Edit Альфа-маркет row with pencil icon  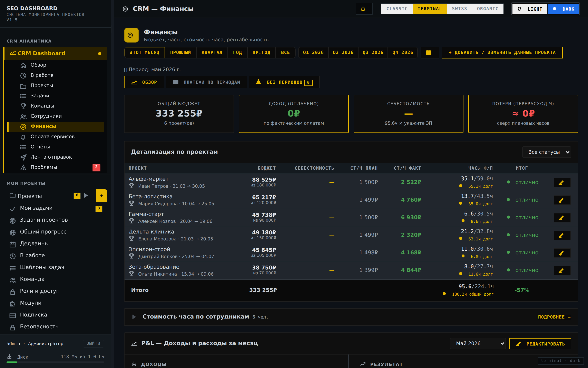tap(562, 183)
